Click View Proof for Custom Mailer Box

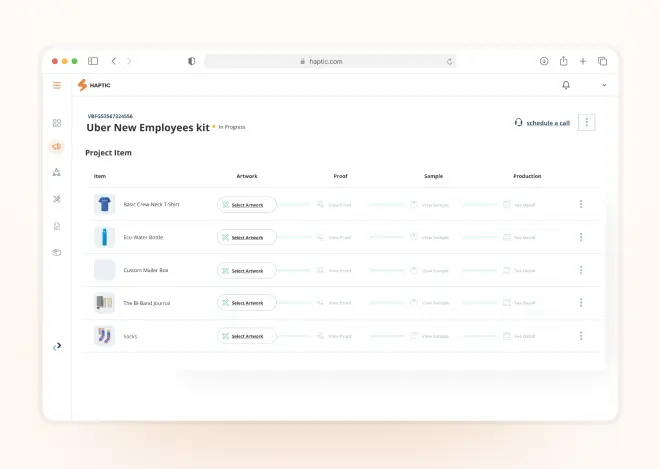(335, 270)
